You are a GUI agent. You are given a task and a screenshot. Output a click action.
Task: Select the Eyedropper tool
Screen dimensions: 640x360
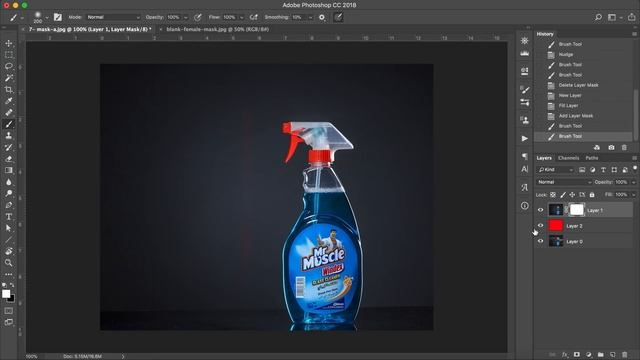point(9,101)
